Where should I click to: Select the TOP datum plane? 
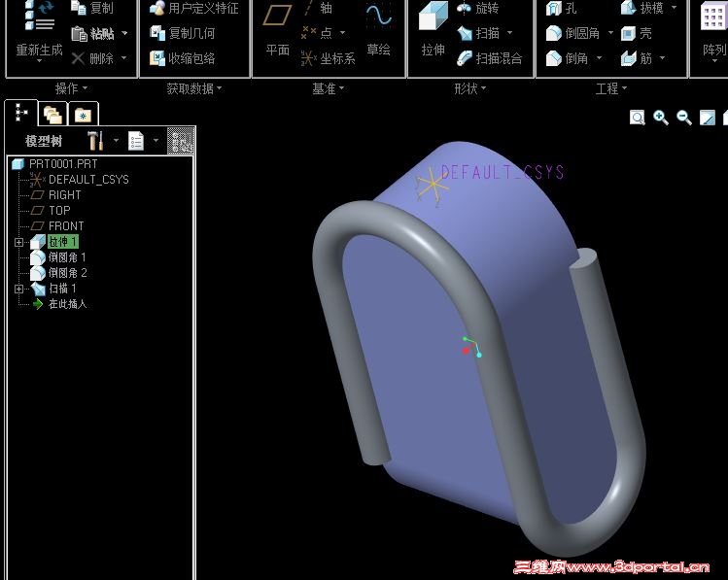click(x=51, y=211)
